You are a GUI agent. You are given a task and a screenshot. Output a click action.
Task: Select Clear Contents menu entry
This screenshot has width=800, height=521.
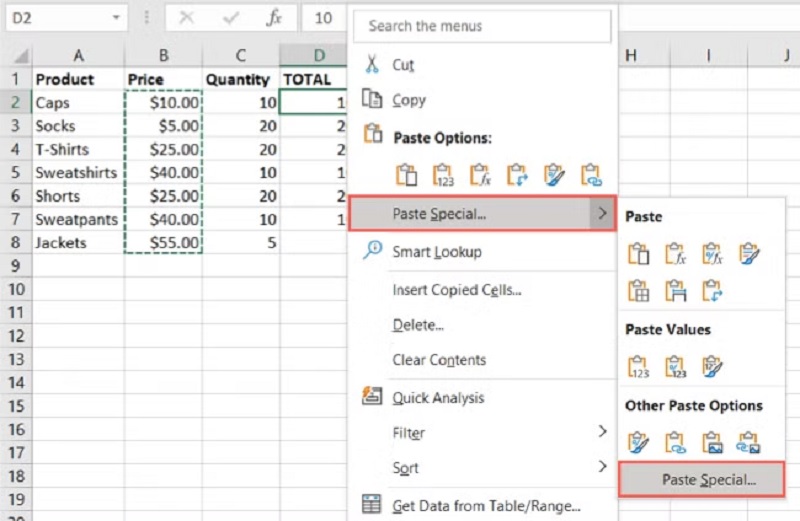click(438, 360)
